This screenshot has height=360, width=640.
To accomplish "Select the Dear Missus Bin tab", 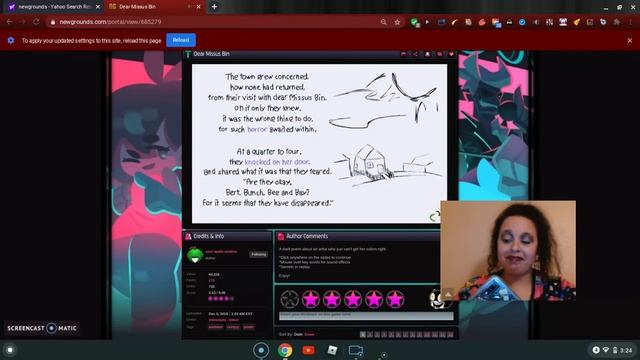I will click(x=154, y=7).
